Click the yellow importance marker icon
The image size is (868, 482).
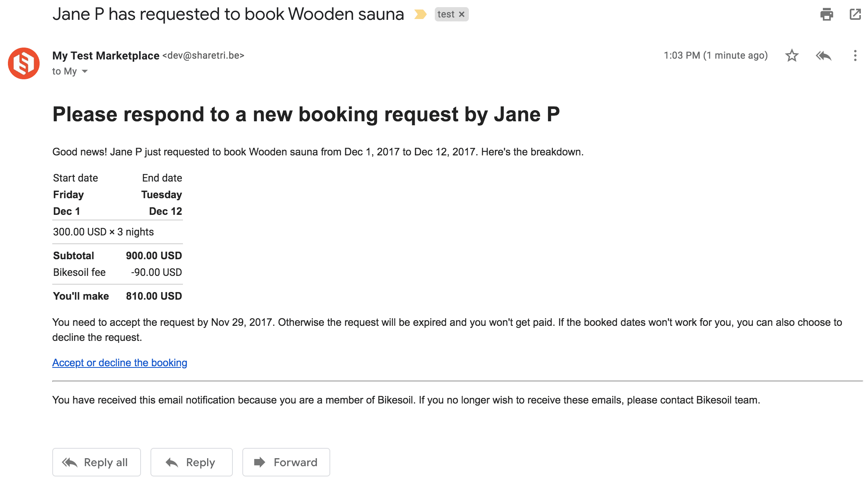tap(420, 15)
